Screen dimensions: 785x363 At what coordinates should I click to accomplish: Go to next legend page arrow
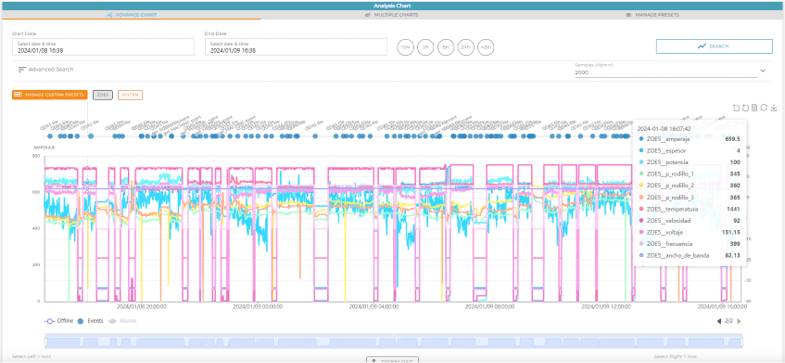[x=739, y=321]
